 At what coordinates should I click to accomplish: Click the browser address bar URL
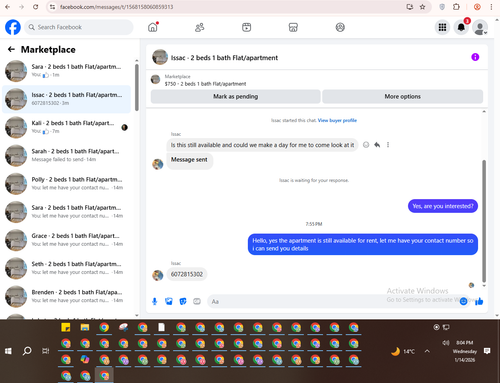[116, 7]
